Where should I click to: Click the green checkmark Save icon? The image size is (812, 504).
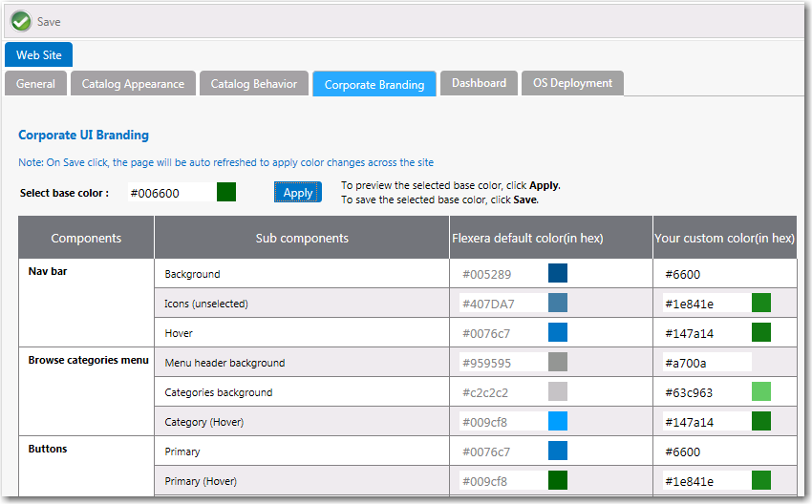[21, 21]
